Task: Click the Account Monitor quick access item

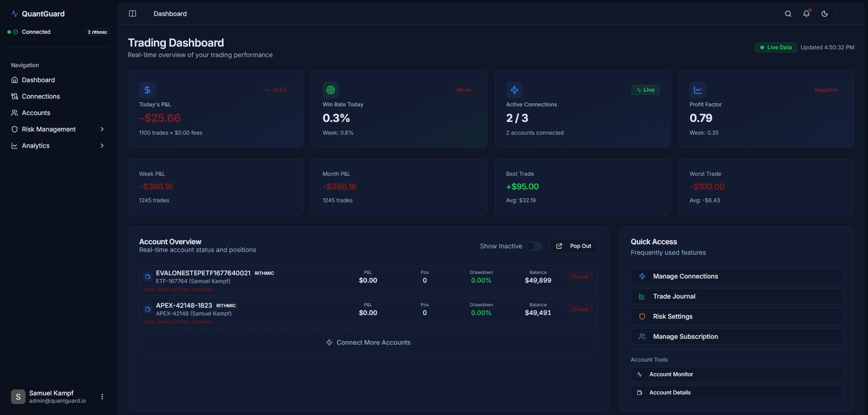Action: pos(671,374)
